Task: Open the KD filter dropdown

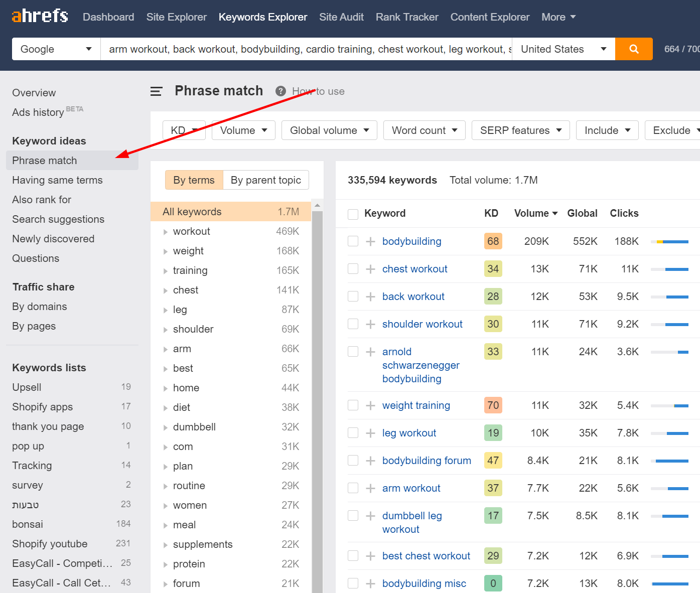Action: pos(184,130)
